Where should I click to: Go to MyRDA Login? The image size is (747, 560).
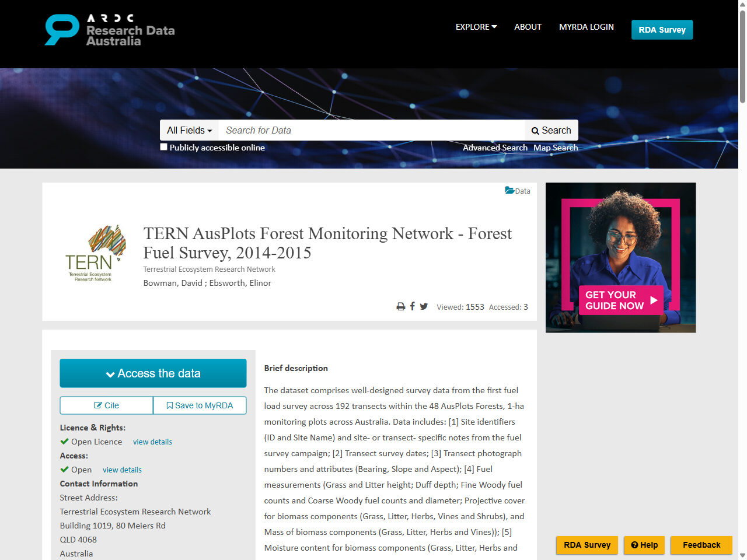point(586,27)
